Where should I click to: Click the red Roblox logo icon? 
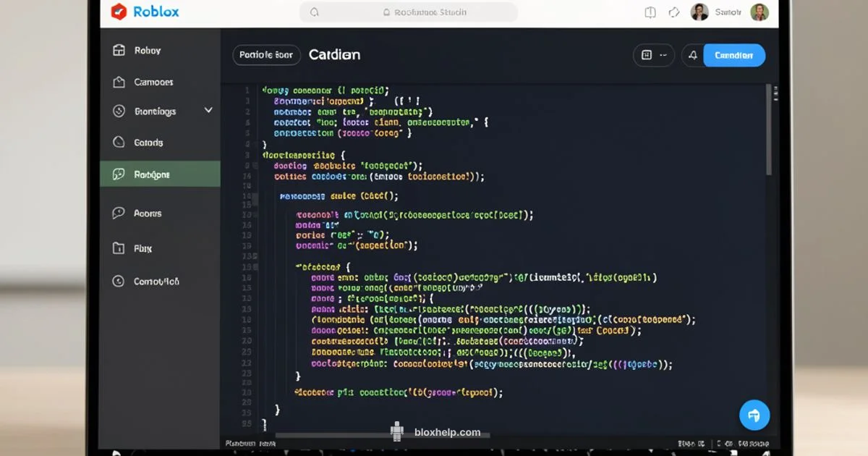pos(119,12)
